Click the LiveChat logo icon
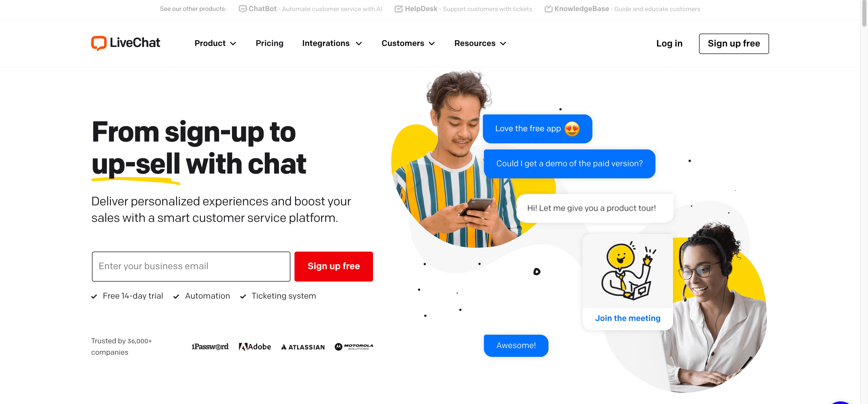The width and height of the screenshot is (868, 404). pyautogui.click(x=98, y=43)
